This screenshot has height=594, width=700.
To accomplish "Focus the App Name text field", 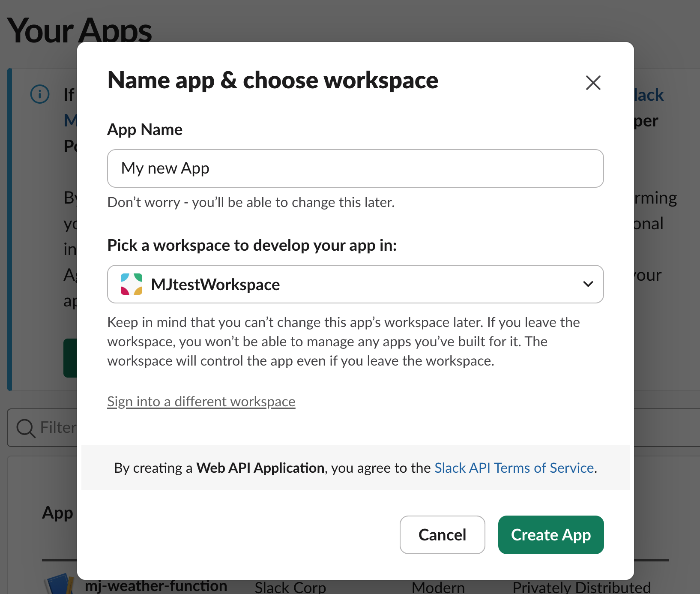I will click(x=355, y=168).
